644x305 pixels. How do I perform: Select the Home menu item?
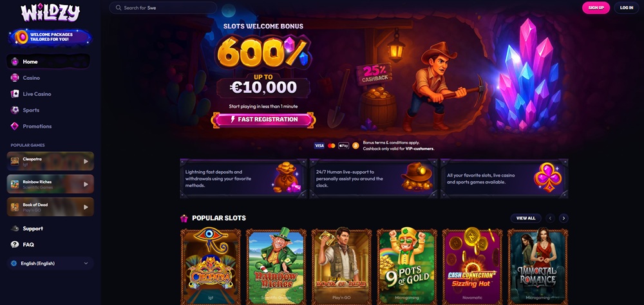[48, 62]
